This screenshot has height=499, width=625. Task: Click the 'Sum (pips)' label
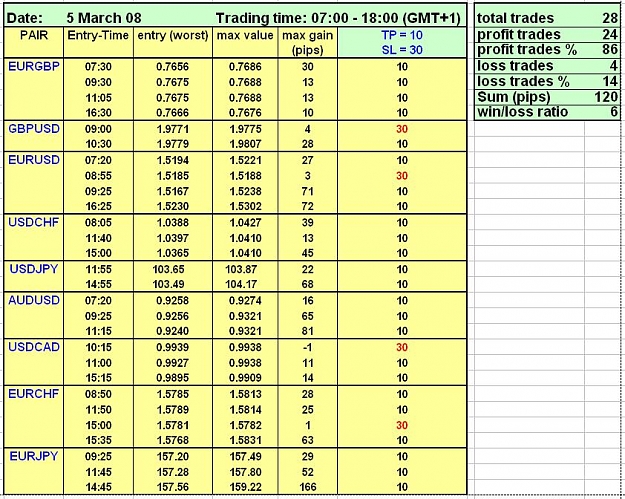pyautogui.click(x=514, y=97)
